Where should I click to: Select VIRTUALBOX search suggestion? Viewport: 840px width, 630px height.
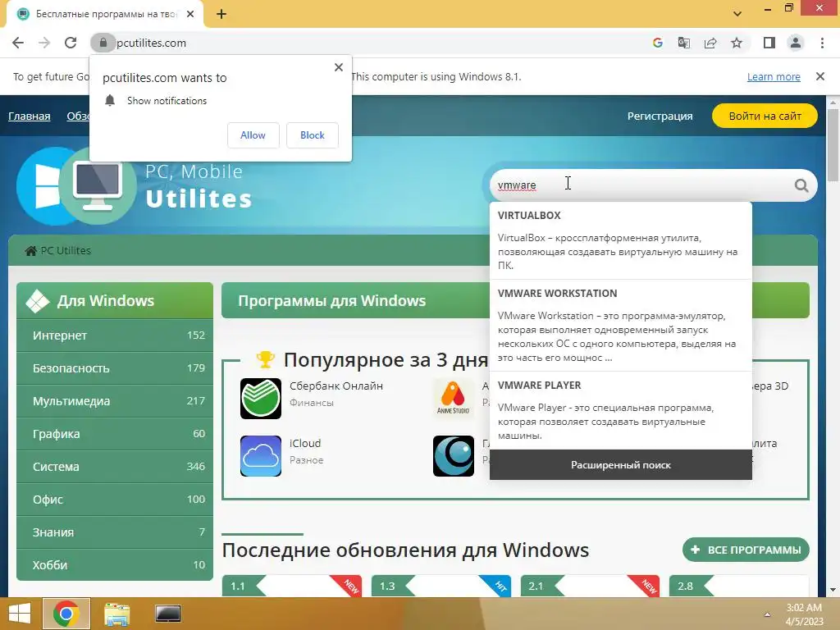tap(620, 240)
